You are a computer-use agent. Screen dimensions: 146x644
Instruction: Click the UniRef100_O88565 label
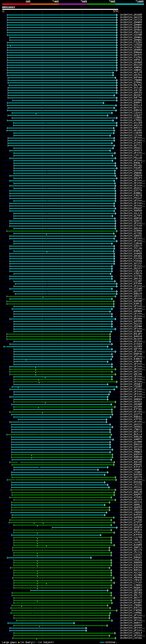131,211
